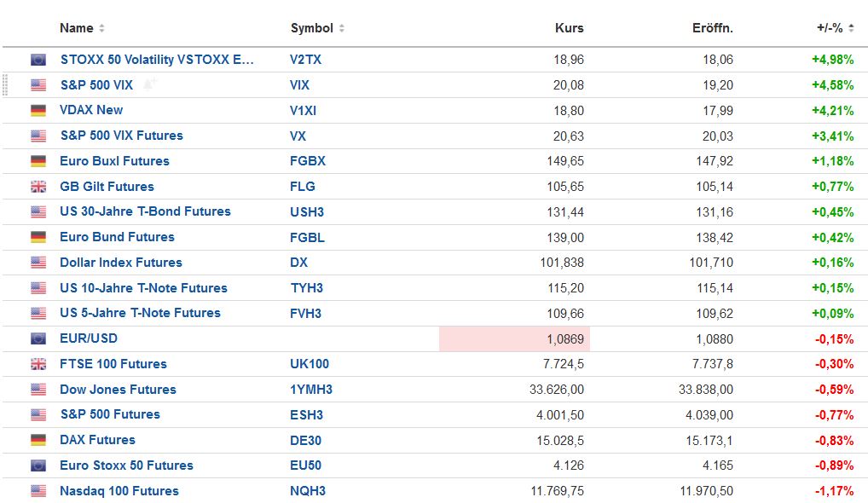Click the US flag beside Dollar Index Futures

point(38,263)
